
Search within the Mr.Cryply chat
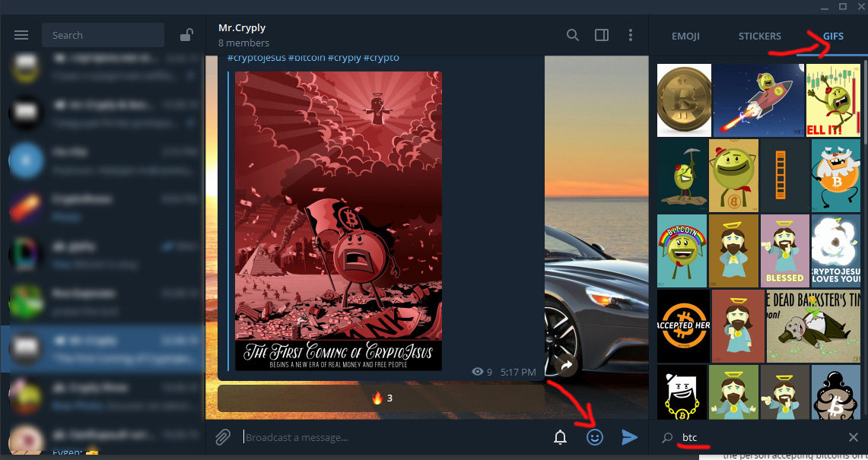pyautogui.click(x=572, y=36)
